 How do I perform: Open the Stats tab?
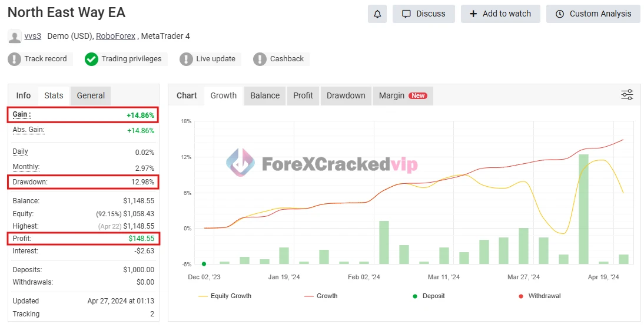[x=54, y=95]
